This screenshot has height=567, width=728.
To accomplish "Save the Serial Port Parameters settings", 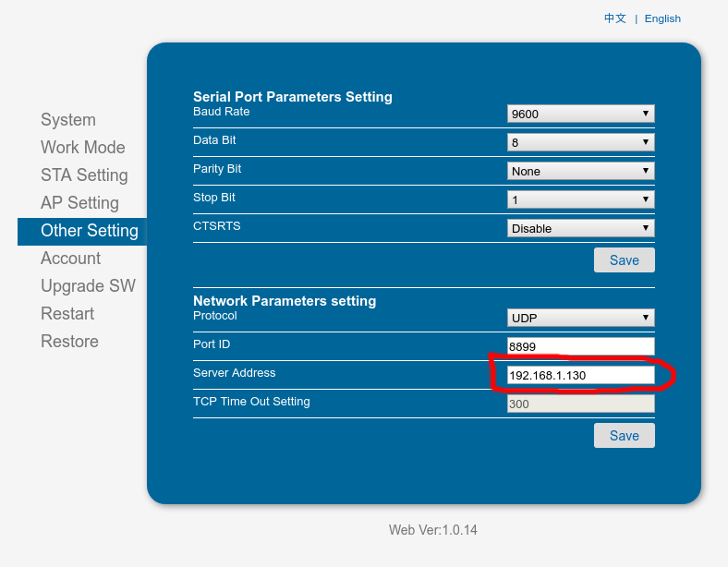I will tap(625, 260).
